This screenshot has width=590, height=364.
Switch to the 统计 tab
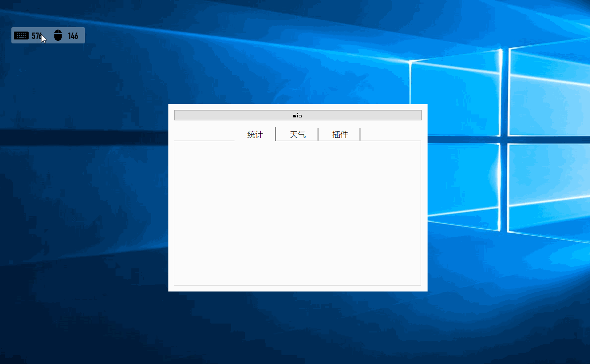coord(255,134)
